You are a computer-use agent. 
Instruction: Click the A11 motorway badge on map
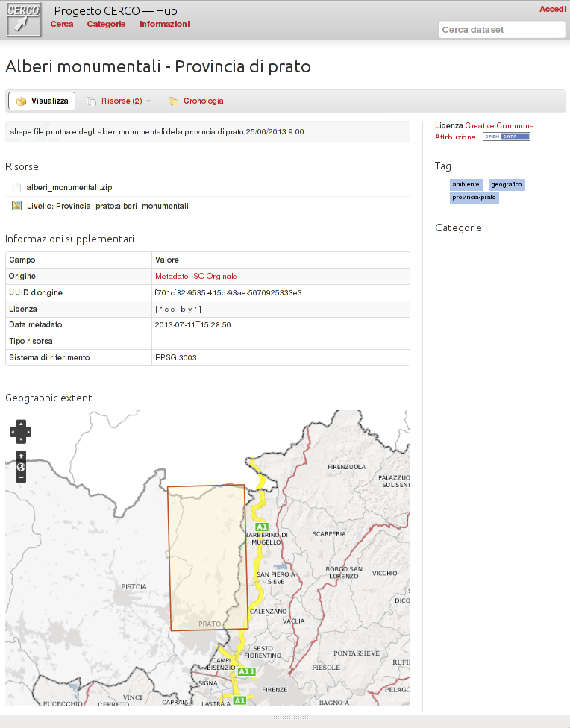[x=247, y=671]
